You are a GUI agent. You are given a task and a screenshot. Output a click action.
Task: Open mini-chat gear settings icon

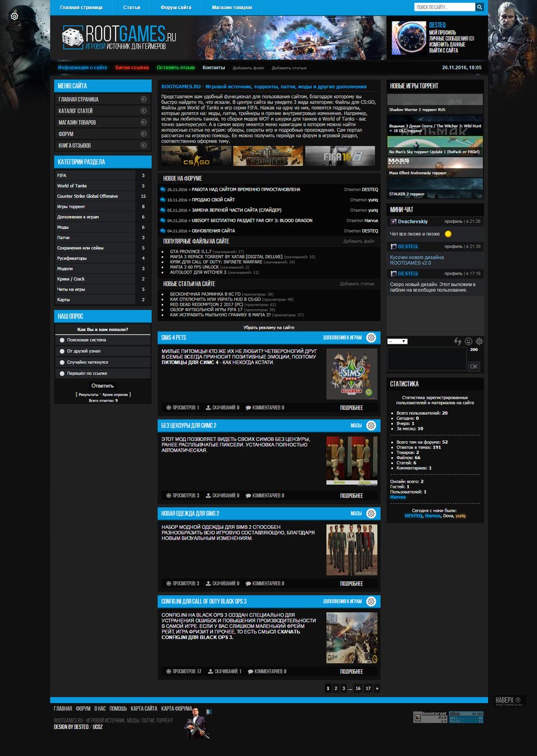479,341
